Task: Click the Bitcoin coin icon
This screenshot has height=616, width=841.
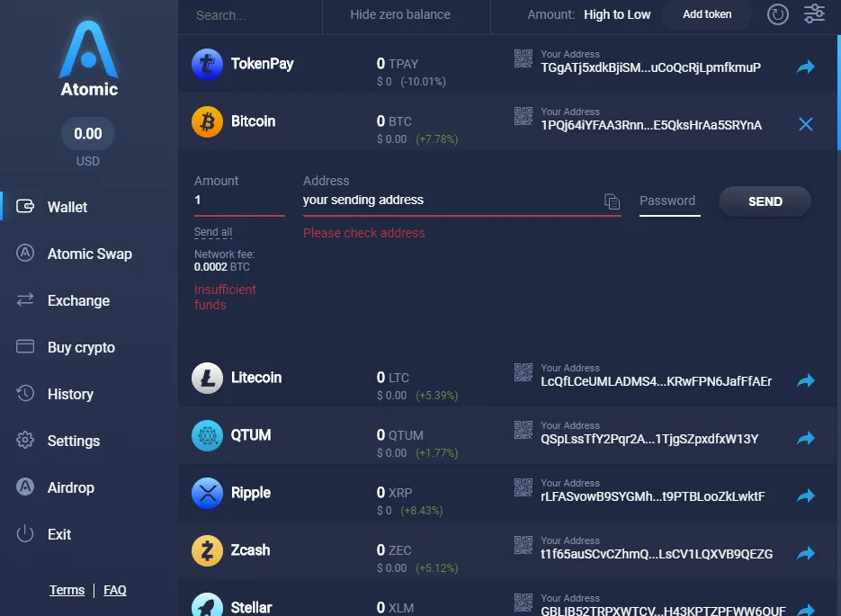Action: click(x=207, y=121)
